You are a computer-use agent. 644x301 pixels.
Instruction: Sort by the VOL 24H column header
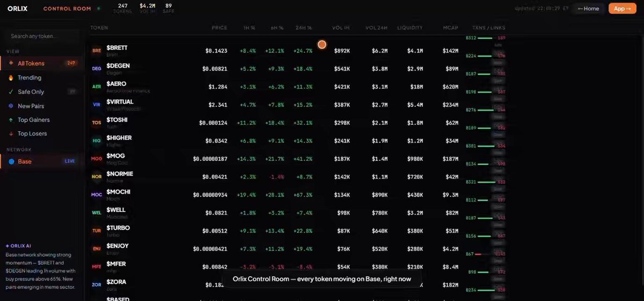pos(376,27)
